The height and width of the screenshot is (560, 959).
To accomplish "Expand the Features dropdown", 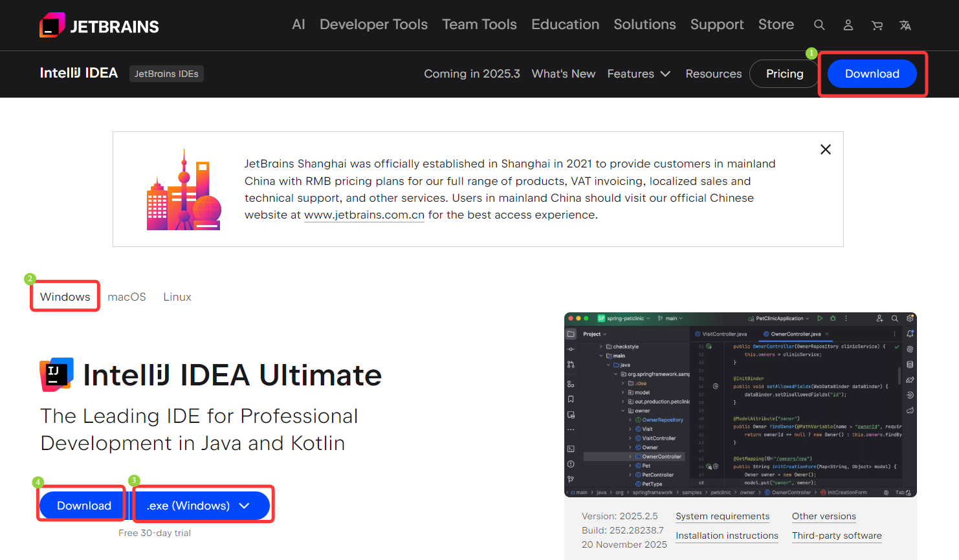I will (639, 74).
